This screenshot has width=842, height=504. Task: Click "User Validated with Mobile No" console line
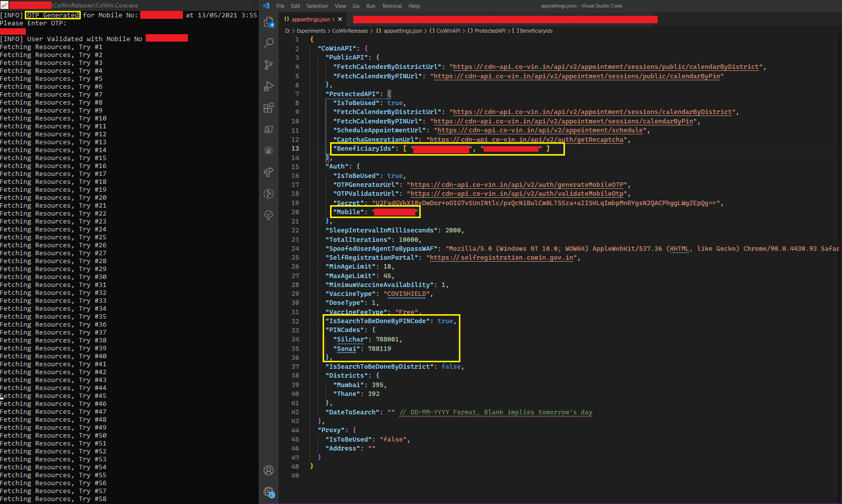(84, 39)
